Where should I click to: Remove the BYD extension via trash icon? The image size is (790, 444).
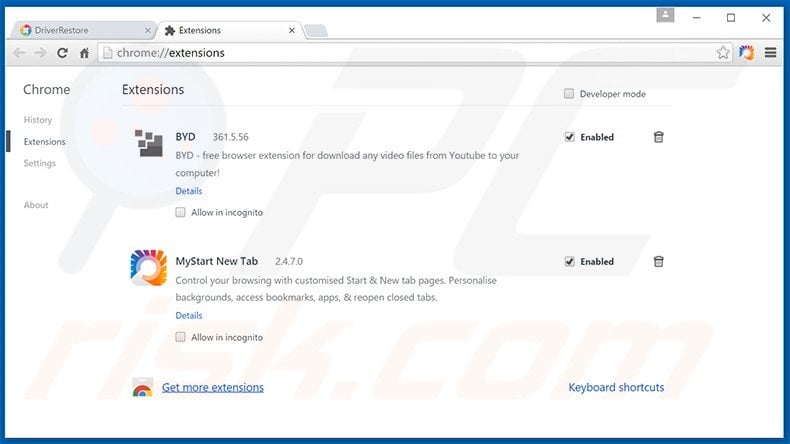point(659,137)
